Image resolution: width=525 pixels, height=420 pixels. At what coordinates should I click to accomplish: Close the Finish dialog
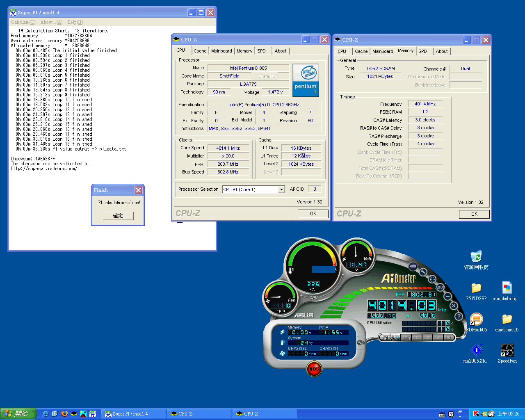[x=139, y=190]
